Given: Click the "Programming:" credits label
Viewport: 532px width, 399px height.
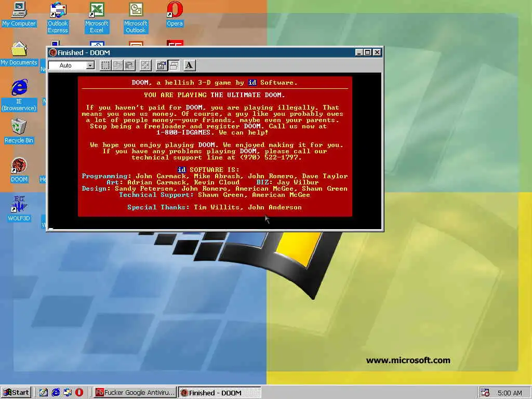Looking at the screenshot, I should coord(107,176).
